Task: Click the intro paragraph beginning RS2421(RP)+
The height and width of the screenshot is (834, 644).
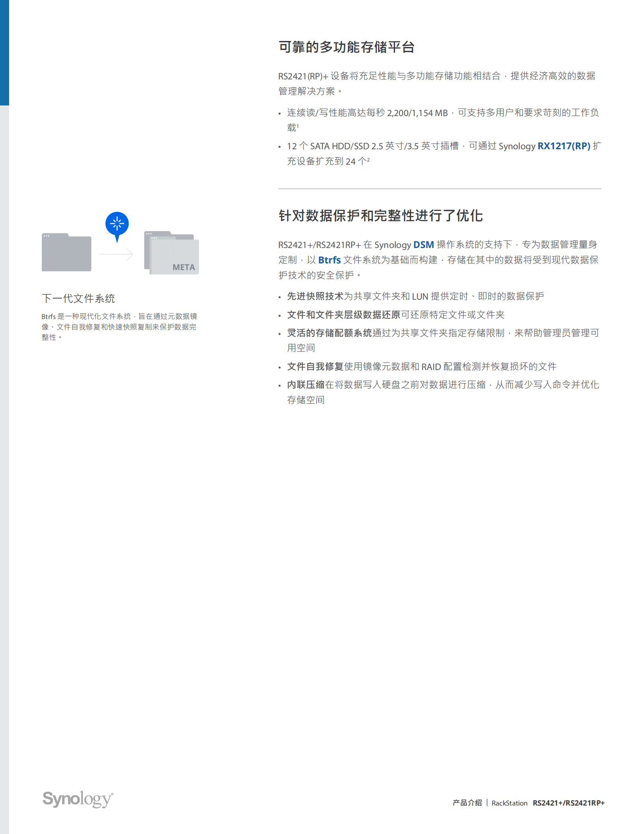Action: click(x=437, y=83)
